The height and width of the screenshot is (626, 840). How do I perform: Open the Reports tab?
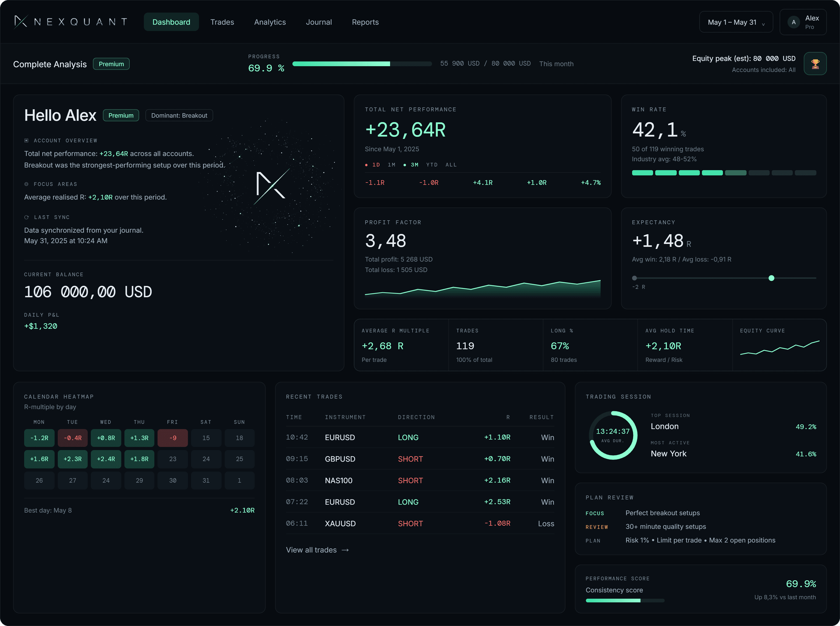point(365,22)
